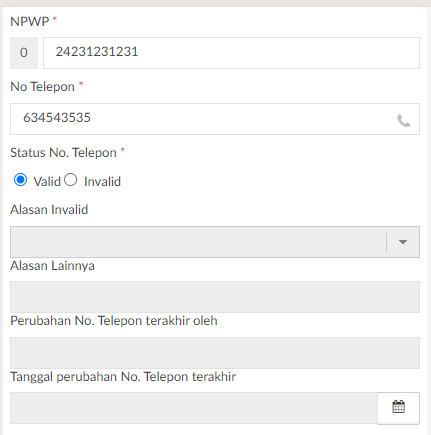Open the Alasan Invalid combo box
431x435 pixels.
pos(215,242)
